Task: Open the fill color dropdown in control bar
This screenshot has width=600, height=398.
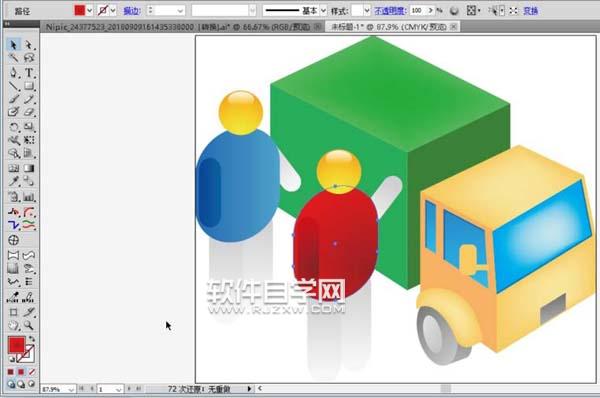Action: point(90,11)
